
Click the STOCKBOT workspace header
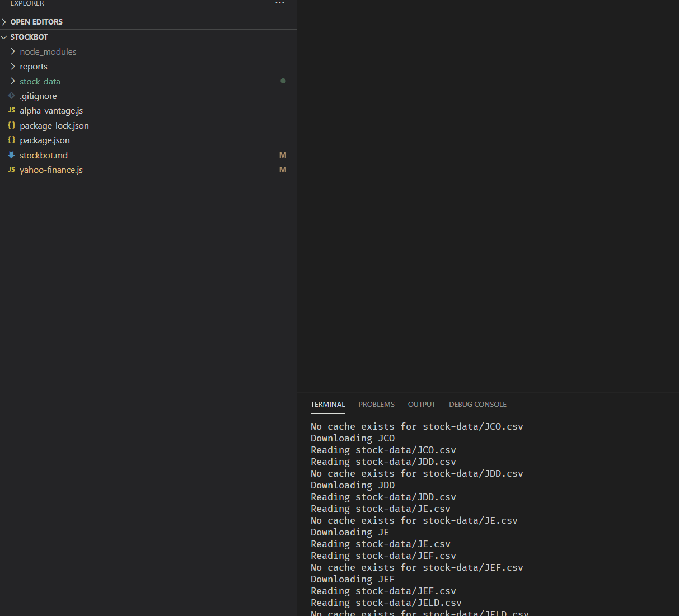coord(148,37)
